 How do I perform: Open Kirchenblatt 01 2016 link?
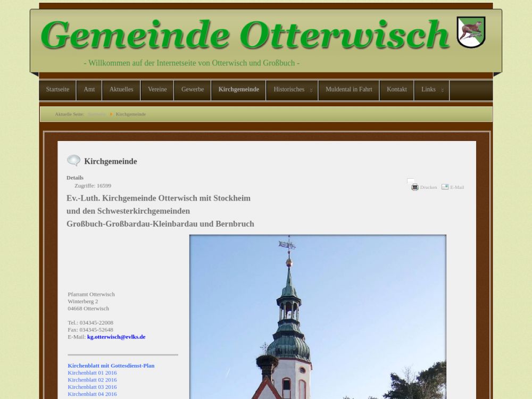[x=92, y=373]
